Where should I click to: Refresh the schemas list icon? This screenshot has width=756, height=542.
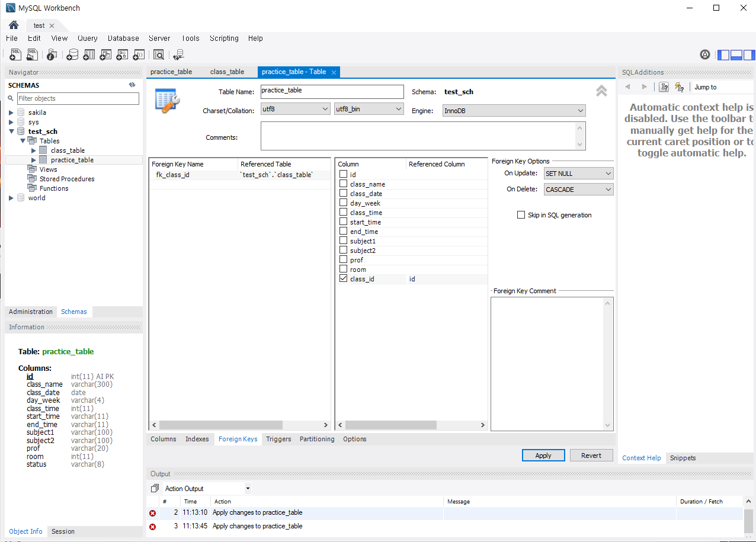132,85
